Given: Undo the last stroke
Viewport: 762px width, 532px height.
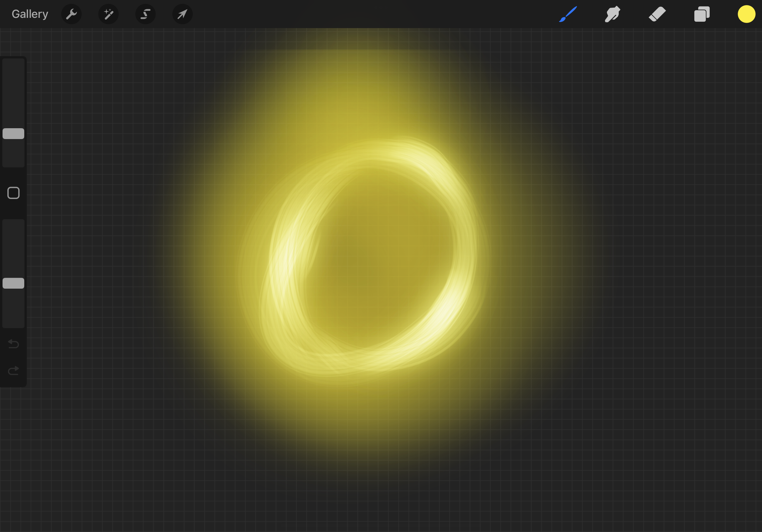Looking at the screenshot, I should 13,344.
